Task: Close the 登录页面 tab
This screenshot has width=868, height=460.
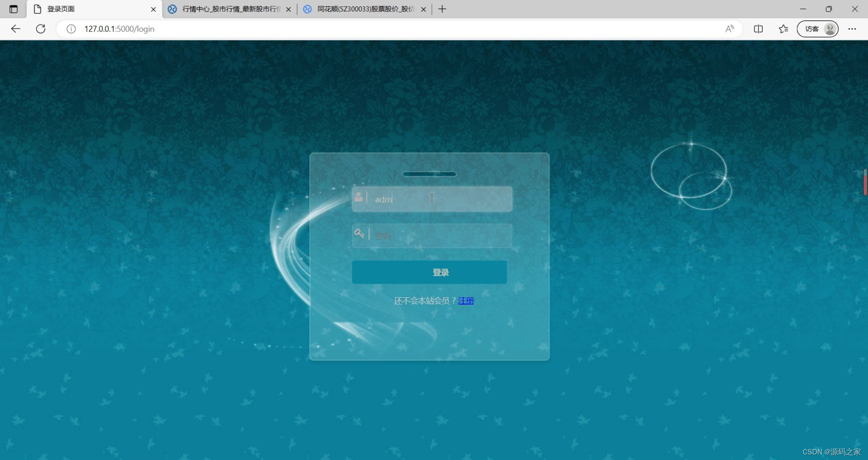Action: (153, 9)
